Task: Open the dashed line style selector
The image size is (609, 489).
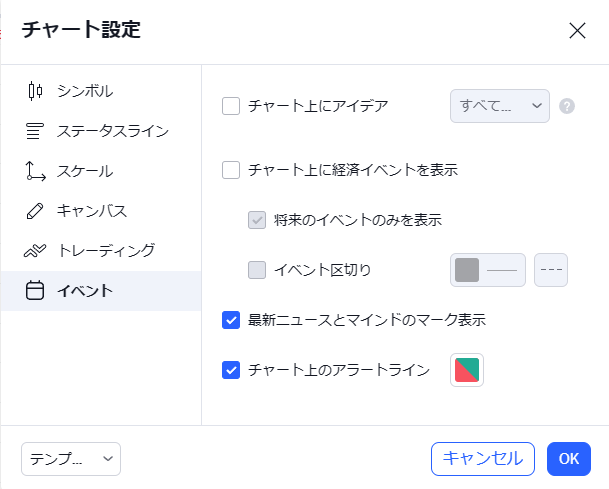Action: [x=551, y=270]
